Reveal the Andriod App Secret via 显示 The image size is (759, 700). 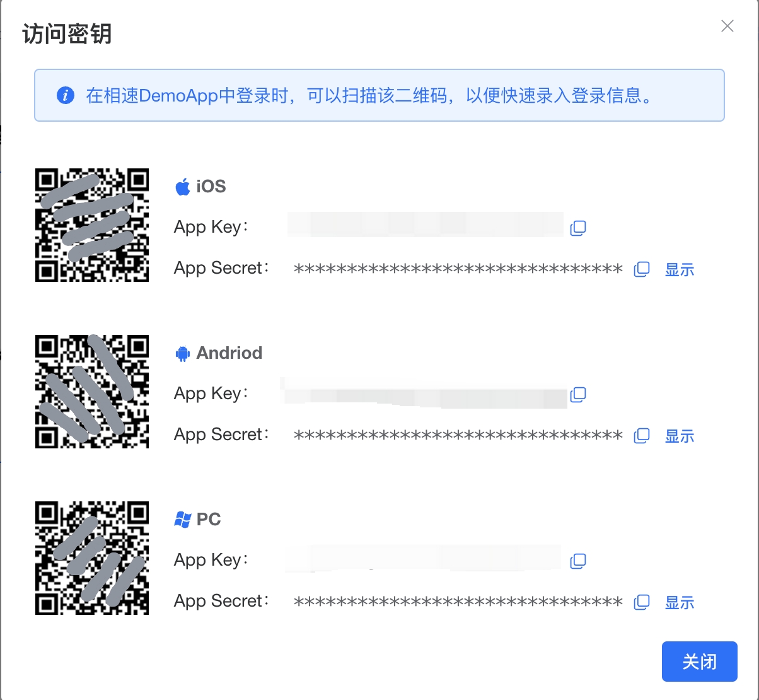tap(680, 436)
